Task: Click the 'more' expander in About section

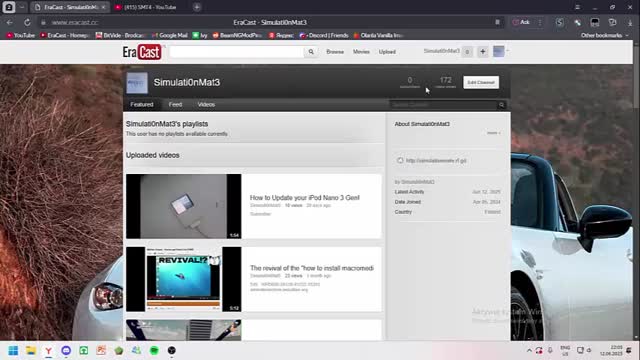Action: (x=493, y=133)
